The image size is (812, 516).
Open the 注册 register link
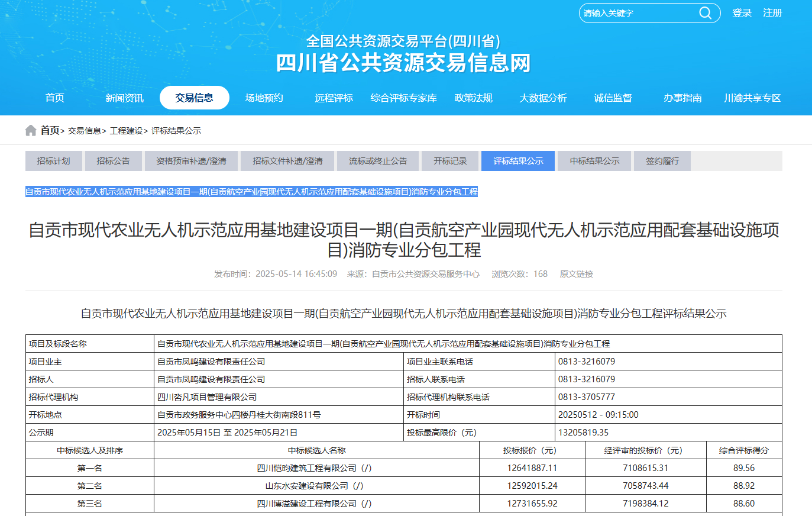[772, 13]
